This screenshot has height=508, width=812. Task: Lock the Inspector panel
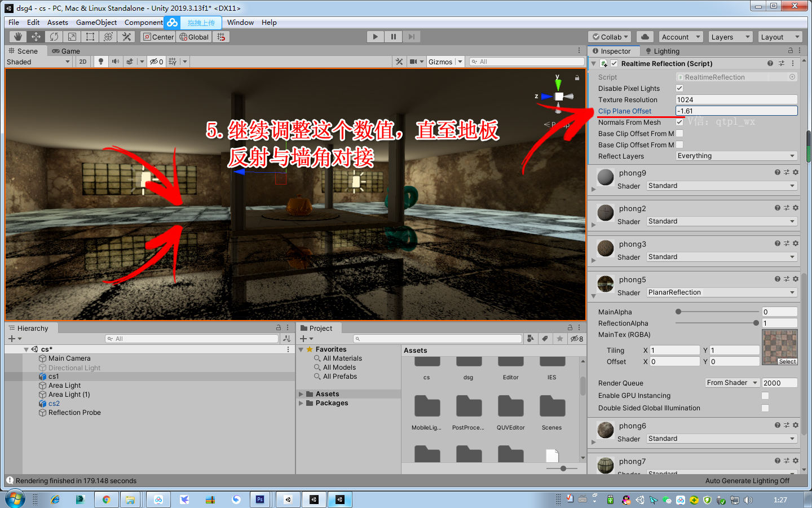tap(791, 51)
